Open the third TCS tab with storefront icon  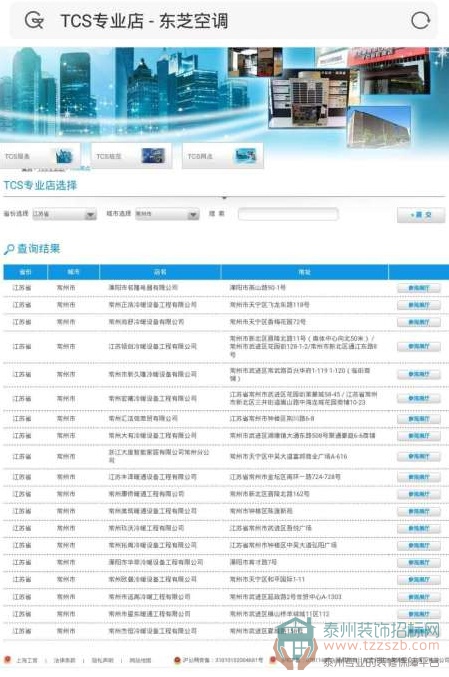[223, 155]
